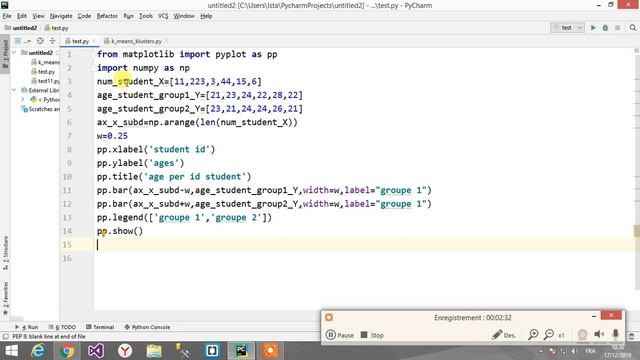640x360 pixels.
Task: Select test.py in the project tree
Action: [43, 71]
